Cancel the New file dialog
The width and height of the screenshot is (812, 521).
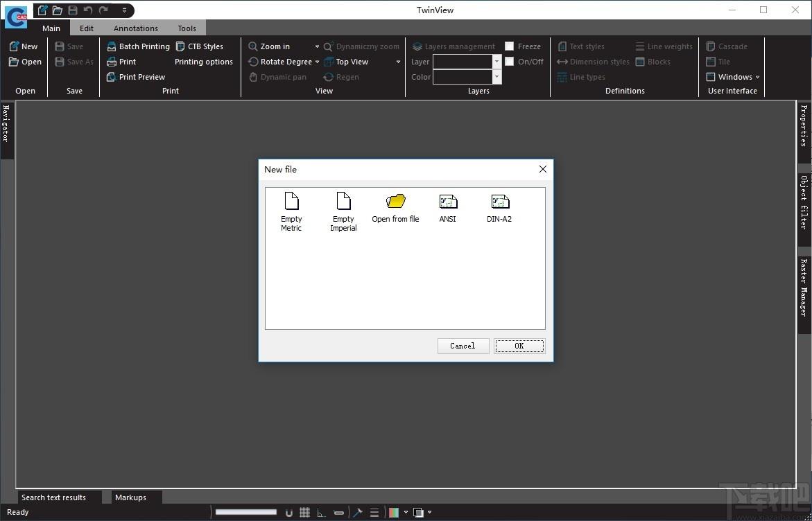pyautogui.click(x=463, y=346)
